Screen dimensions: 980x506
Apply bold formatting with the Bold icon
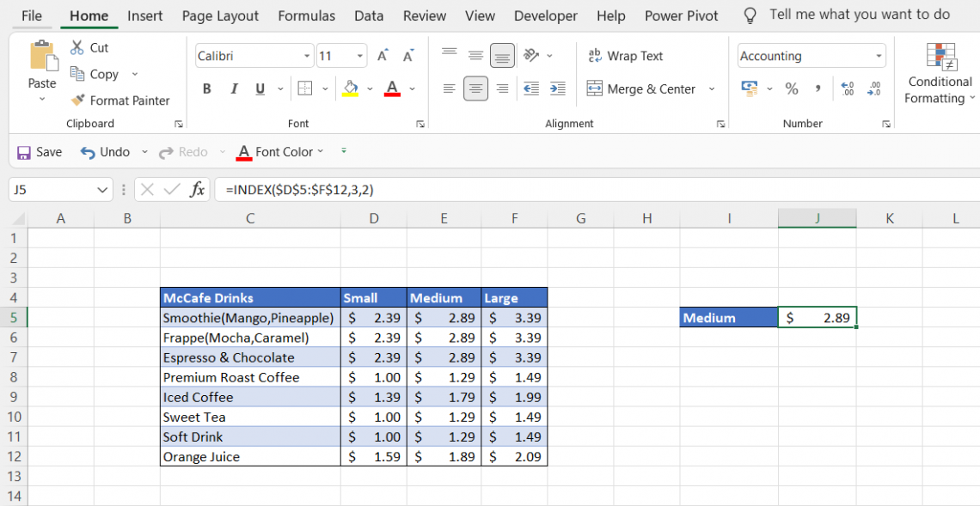(205, 88)
